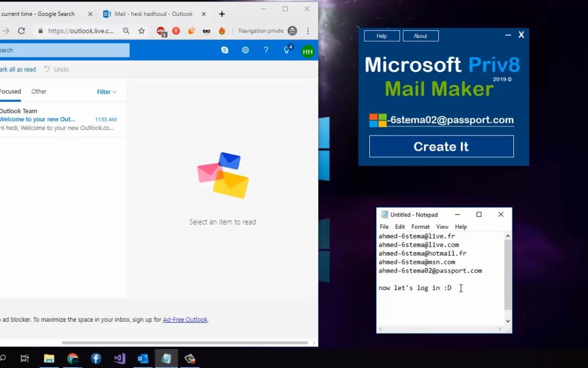Open Visual Studio from the taskbar

pos(119,358)
